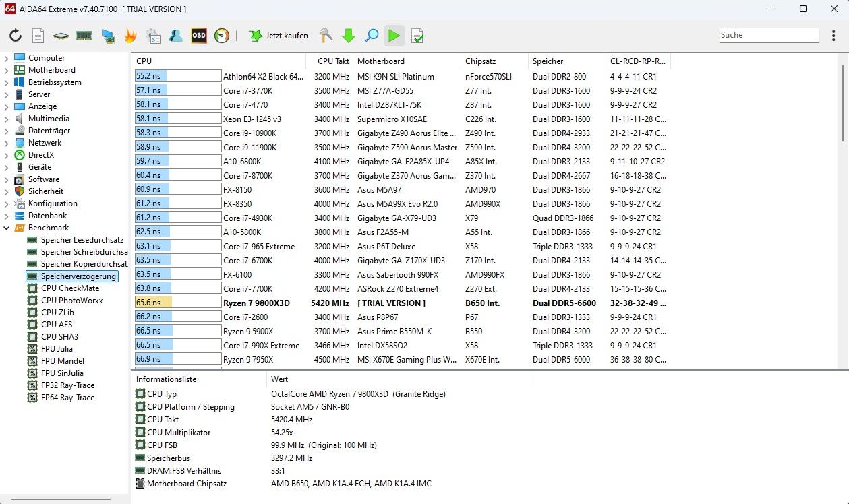Open the CPU chip tool icon
Viewport: 849px width, 504px height.
point(61,36)
